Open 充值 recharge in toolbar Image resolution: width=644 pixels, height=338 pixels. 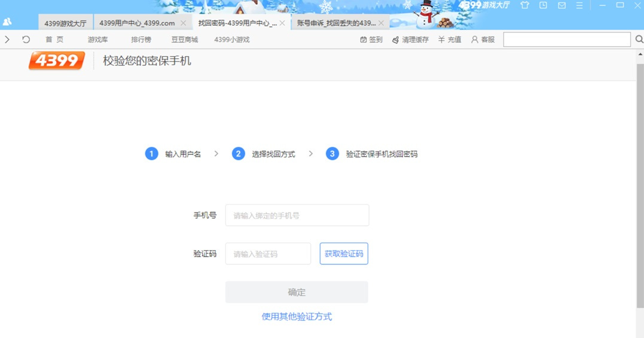point(450,39)
